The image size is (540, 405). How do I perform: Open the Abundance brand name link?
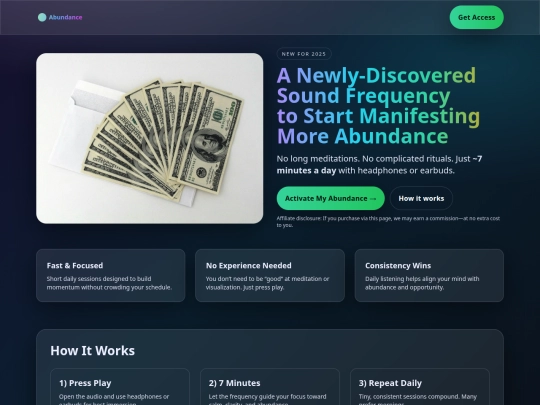click(x=65, y=17)
